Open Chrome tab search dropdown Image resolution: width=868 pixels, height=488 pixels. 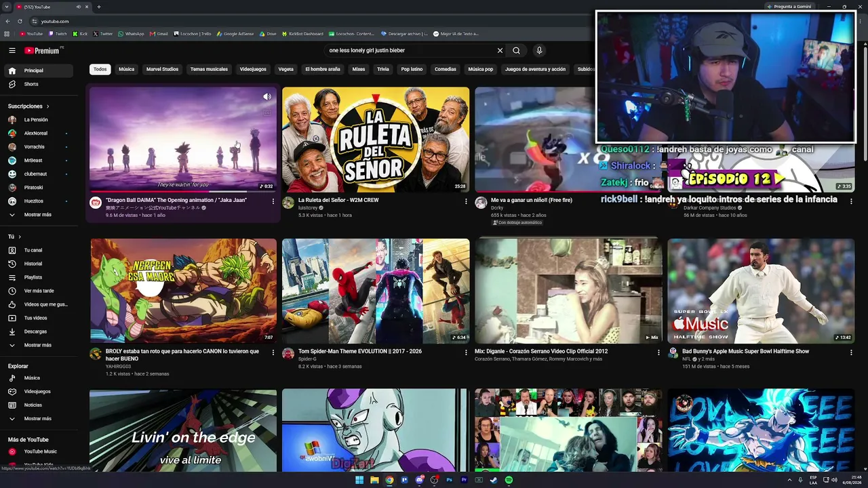[7, 7]
